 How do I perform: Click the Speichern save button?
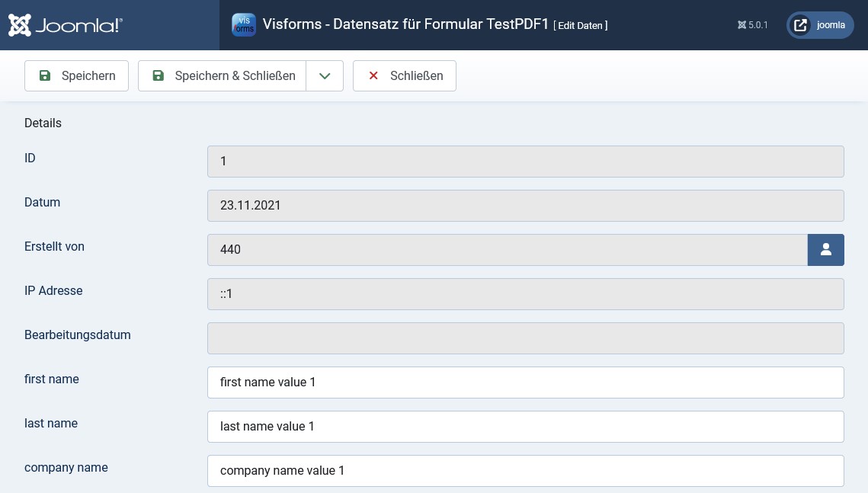pos(76,76)
